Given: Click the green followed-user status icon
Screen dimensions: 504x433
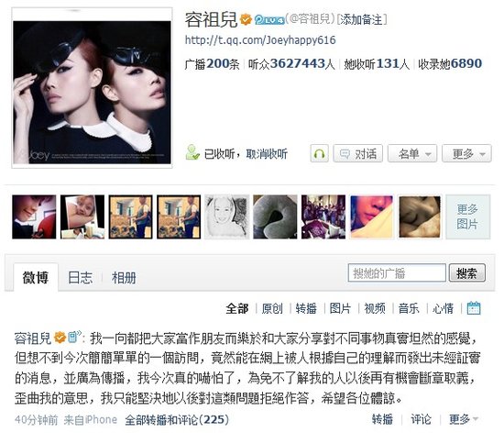Looking at the screenshot, I should [x=192, y=153].
